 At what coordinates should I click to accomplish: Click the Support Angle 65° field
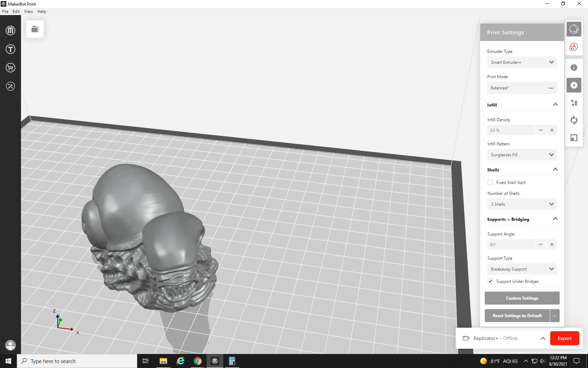pyautogui.click(x=511, y=244)
